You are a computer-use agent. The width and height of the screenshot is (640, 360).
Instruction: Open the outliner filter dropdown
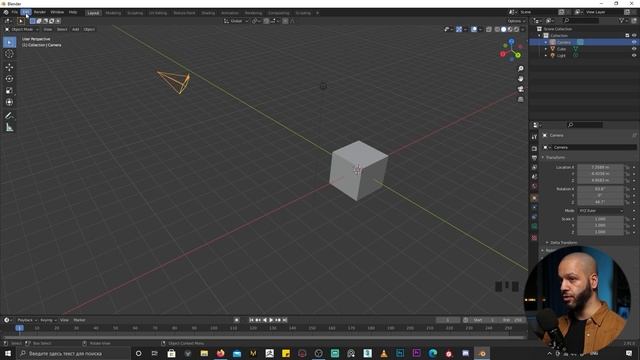click(623, 20)
